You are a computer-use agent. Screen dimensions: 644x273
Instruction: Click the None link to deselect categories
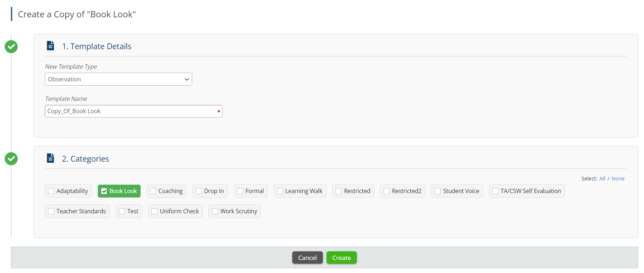(x=618, y=179)
